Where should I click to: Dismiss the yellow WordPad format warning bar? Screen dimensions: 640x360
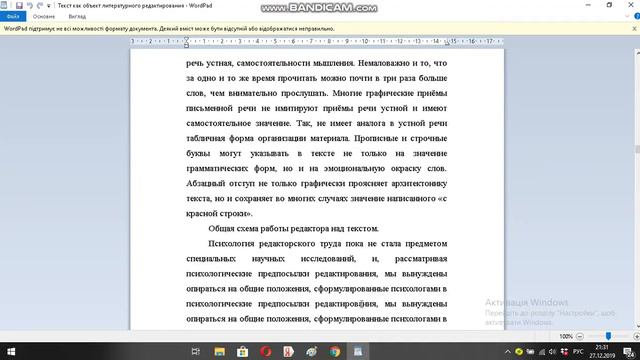coord(634,29)
